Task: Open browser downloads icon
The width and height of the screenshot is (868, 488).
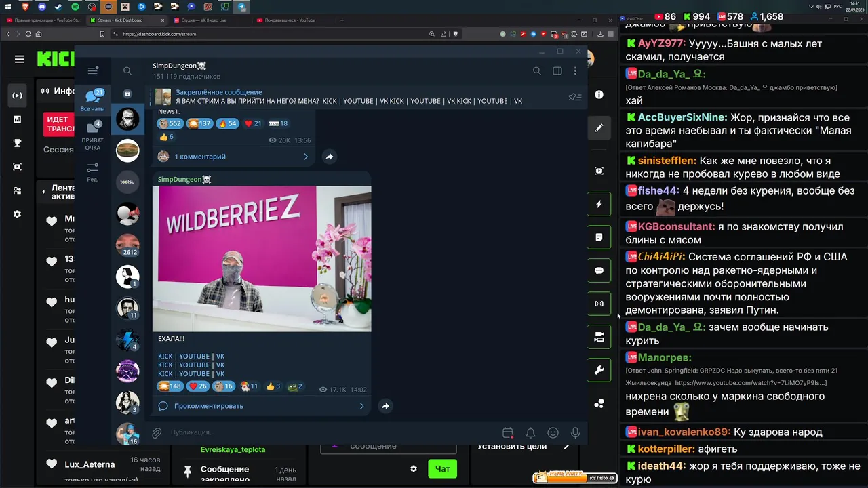Action: (x=600, y=34)
